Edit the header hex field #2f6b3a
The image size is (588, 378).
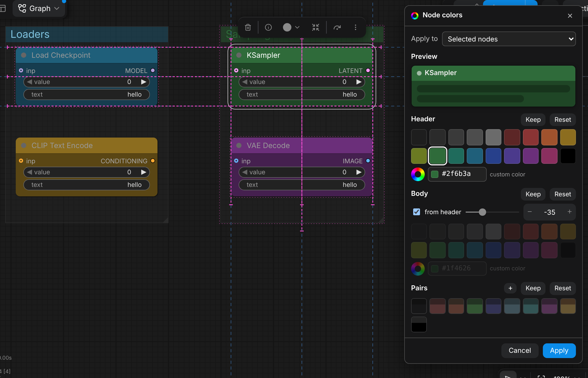tap(457, 174)
